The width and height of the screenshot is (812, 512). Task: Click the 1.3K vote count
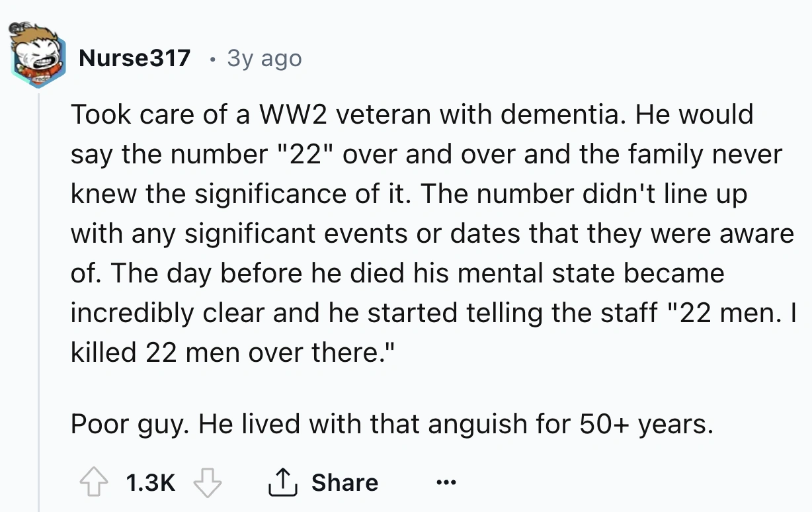pos(150,483)
